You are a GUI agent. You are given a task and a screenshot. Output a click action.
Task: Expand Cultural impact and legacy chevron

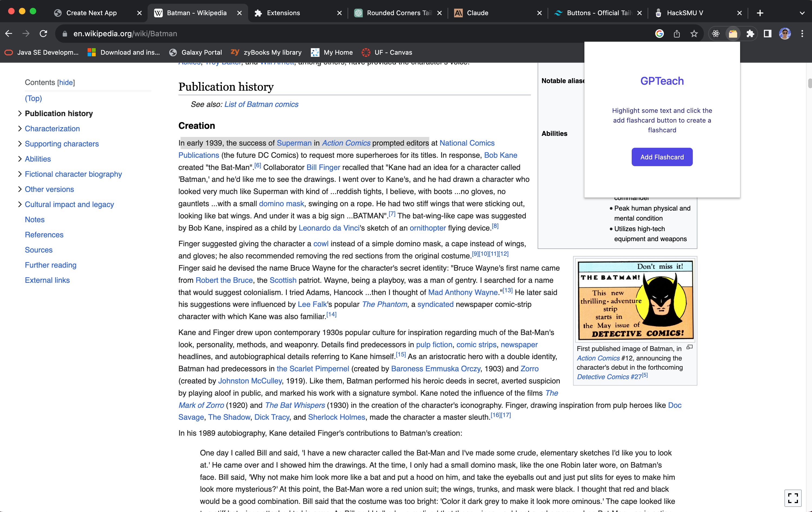(x=19, y=204)
